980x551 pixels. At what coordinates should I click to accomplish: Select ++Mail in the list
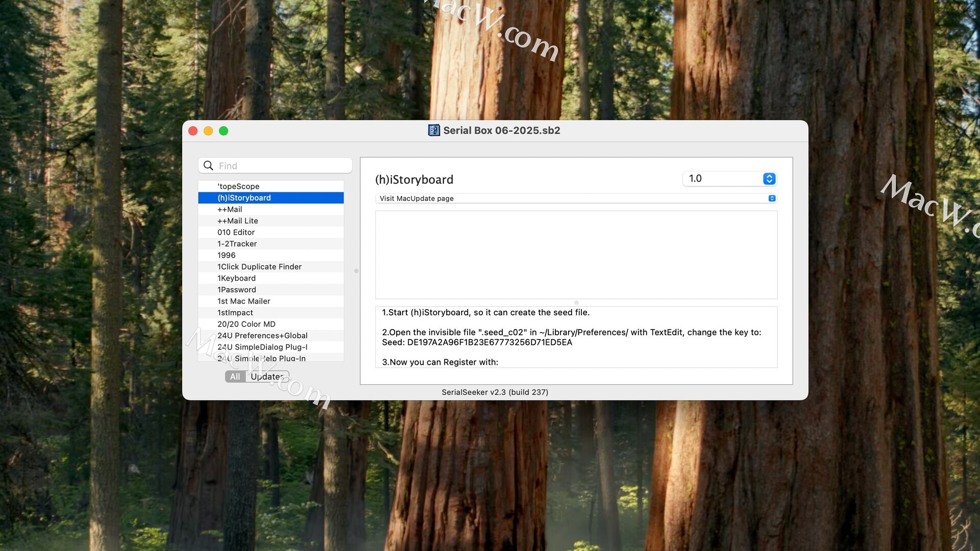pos(271,209)
